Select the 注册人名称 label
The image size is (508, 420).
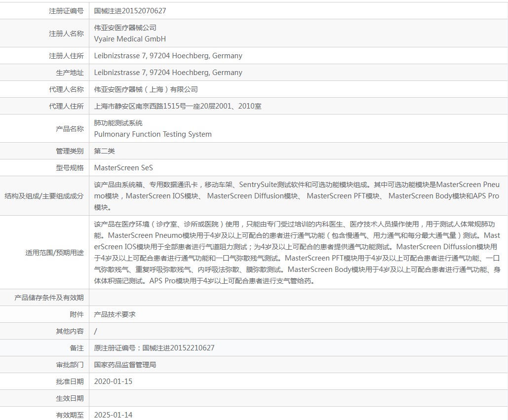tap(66, 34)
